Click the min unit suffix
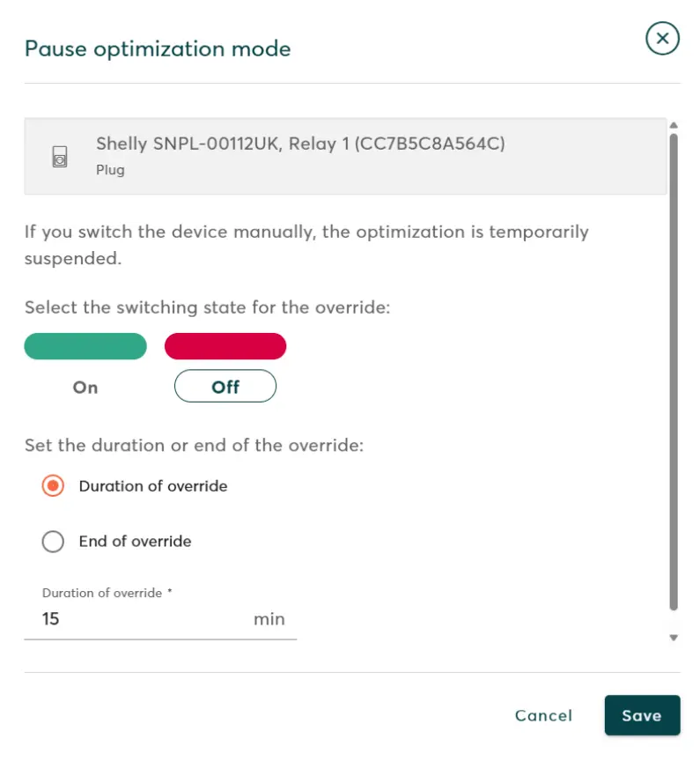 [269, 619]
